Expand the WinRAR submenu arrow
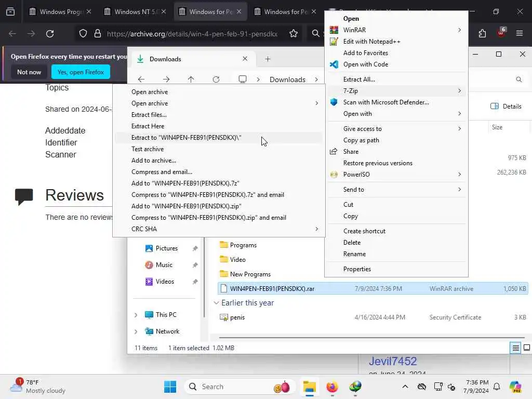Screen dimensions: 532x399 [459, 30]
